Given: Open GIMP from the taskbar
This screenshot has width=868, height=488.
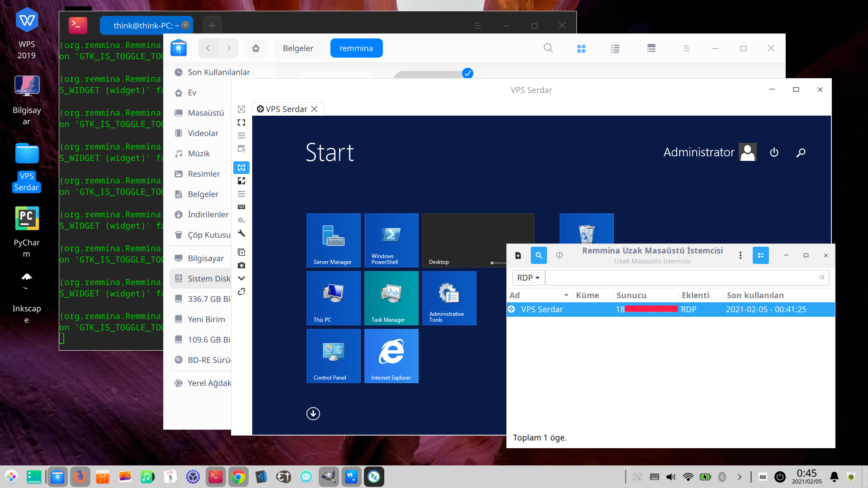Looking at the screenshot, I should coord(329,477).
